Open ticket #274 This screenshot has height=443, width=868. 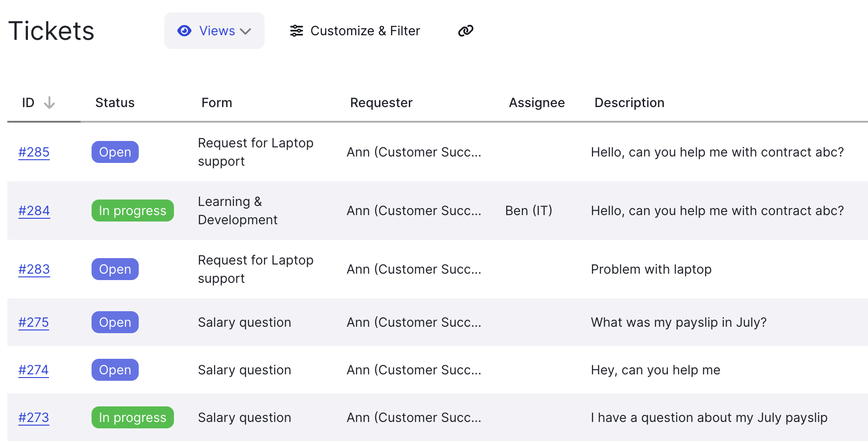pyautogui.click(x=33, y=370)
